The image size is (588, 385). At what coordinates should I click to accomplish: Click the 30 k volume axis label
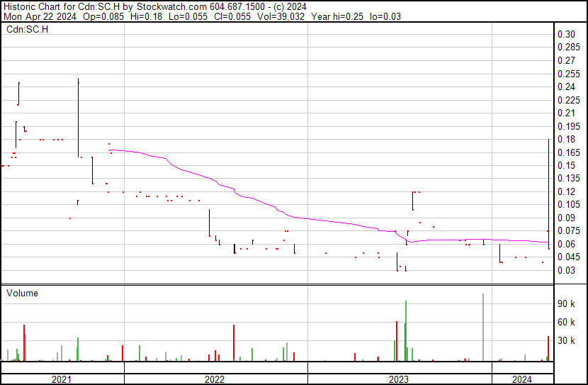click(566, 340)
